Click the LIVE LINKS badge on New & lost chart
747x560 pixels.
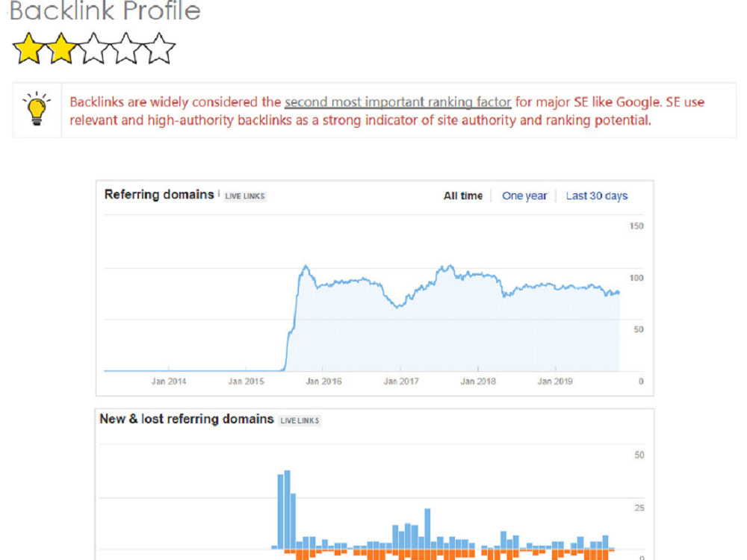click(300, 420)
